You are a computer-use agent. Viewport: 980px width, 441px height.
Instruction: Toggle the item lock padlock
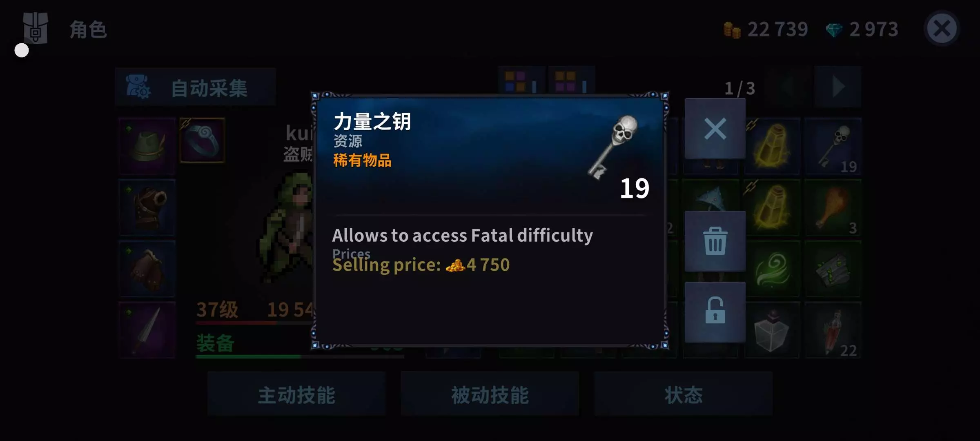tap(715, 312)
